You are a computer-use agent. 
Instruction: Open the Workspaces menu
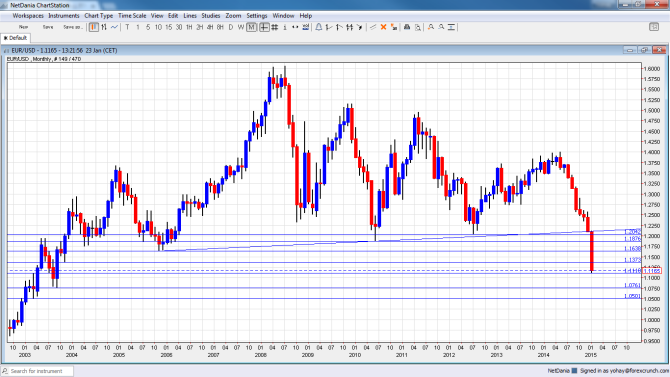pyautogui.click(x=28, y=16)
